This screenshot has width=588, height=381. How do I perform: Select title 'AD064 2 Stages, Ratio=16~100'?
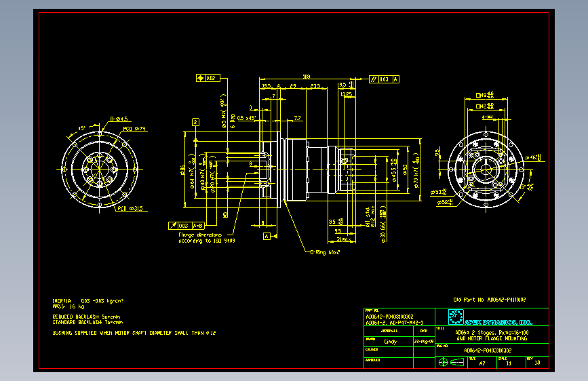492,332
